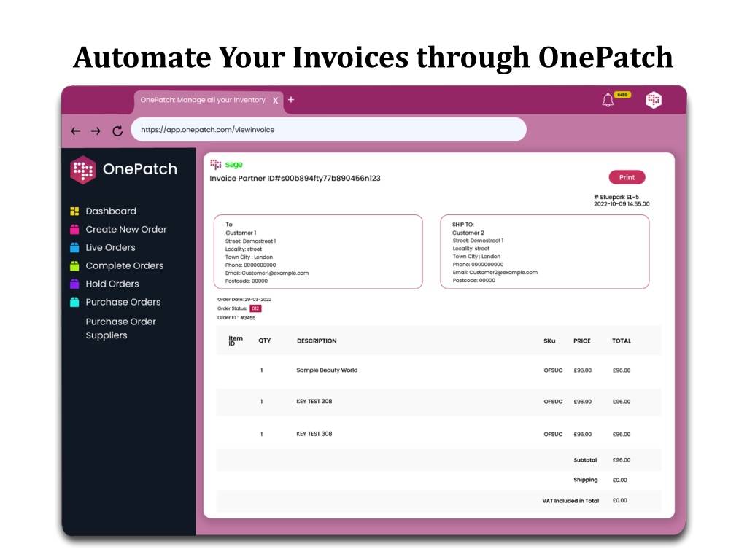
Task: Go to Live Orders
Action: [x=111, y=247]
